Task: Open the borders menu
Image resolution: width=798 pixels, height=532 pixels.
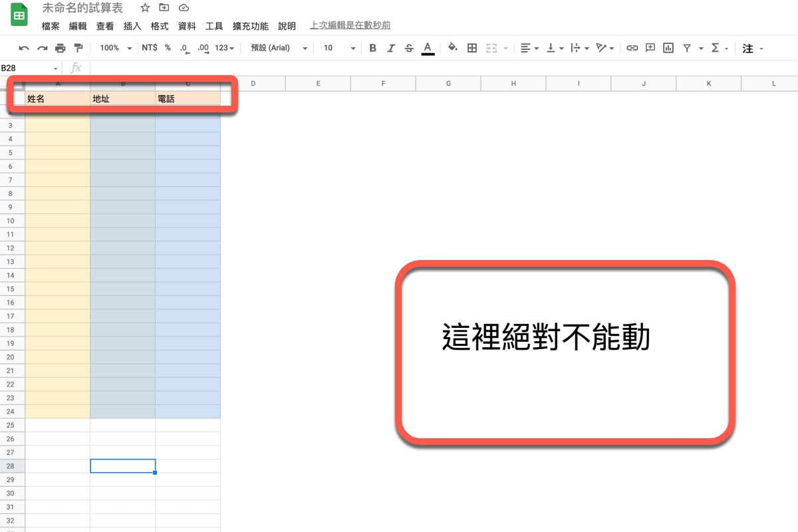Action: [471, 48]
